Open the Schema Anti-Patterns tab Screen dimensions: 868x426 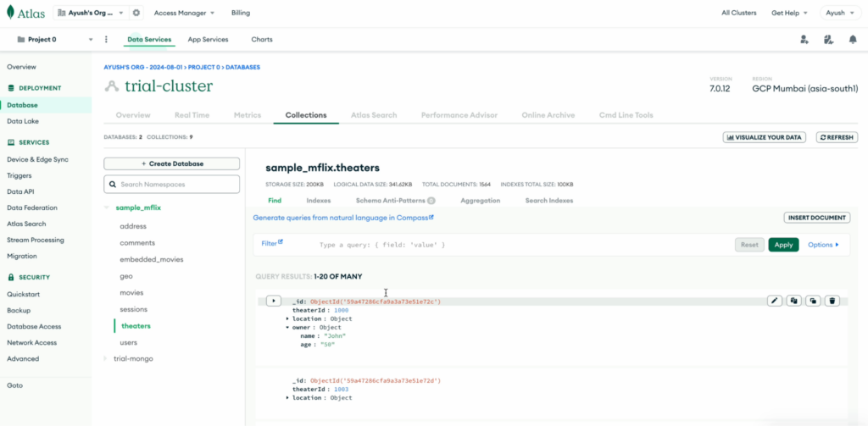click(x=395, y=200)
